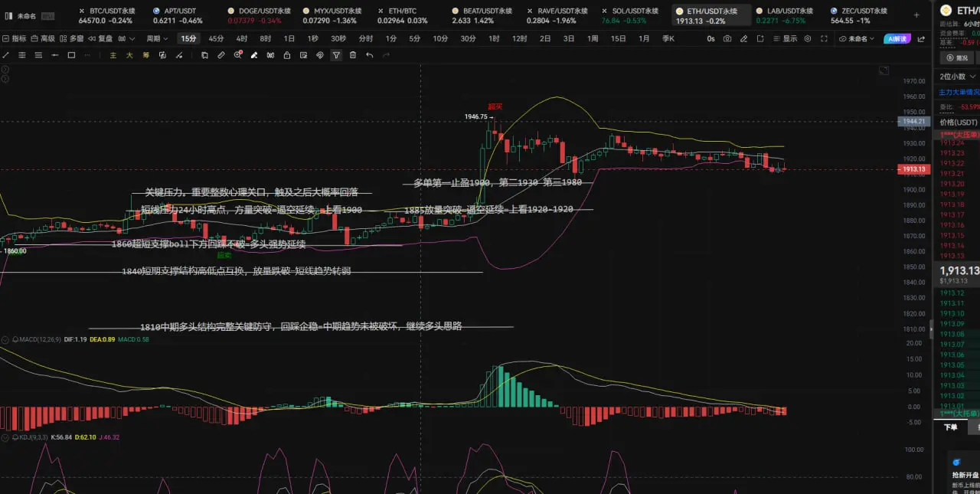
Task: Switch to APT/USDT tab
Action: click(x=178, y=15)
